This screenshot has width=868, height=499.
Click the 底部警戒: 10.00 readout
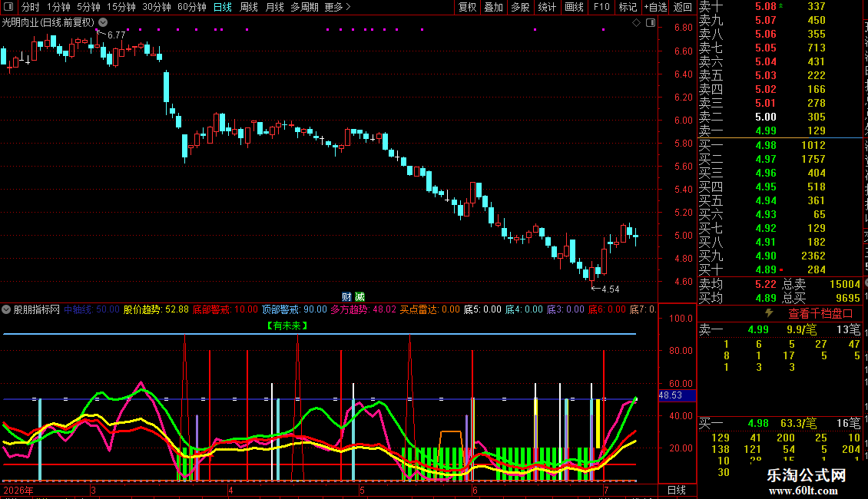point(225,309)
